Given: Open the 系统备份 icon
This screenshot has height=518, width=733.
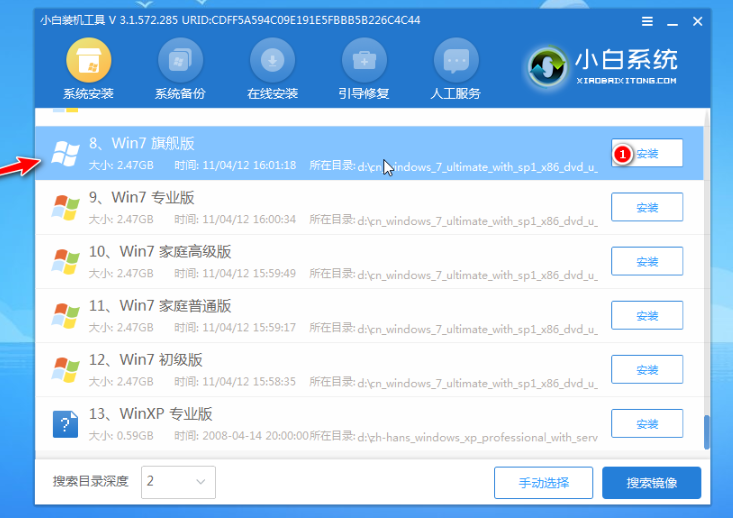Looking at the screenshot, I should point(180,62).
